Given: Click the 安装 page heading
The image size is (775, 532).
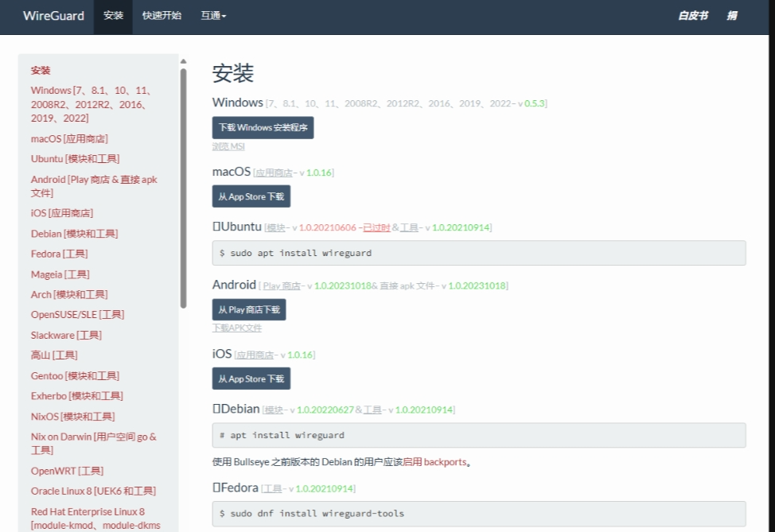Looking at the screenshot, I should [x=233, y=74].
